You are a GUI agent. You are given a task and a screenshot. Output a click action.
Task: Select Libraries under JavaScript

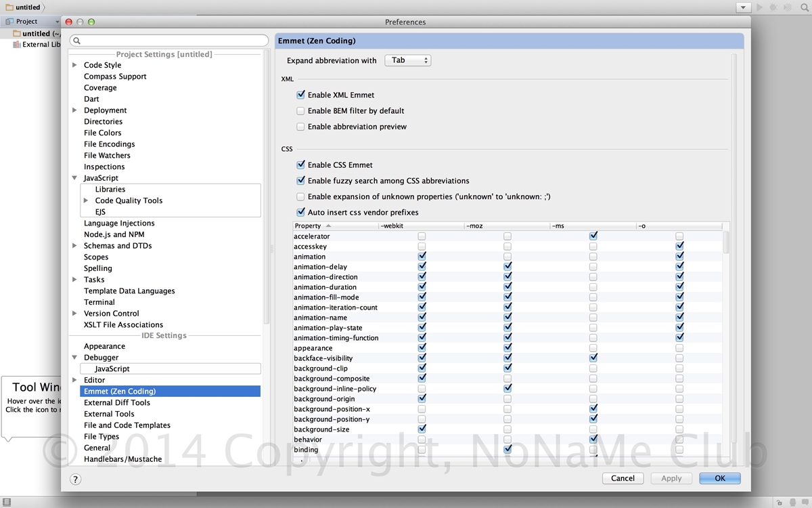point(110,189)
